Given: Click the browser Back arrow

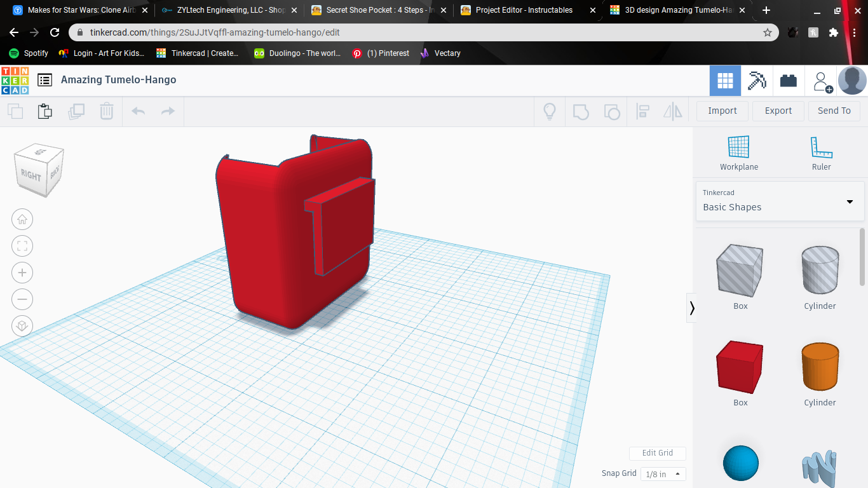Looking at the screenshot, I should tap(14, 32).
